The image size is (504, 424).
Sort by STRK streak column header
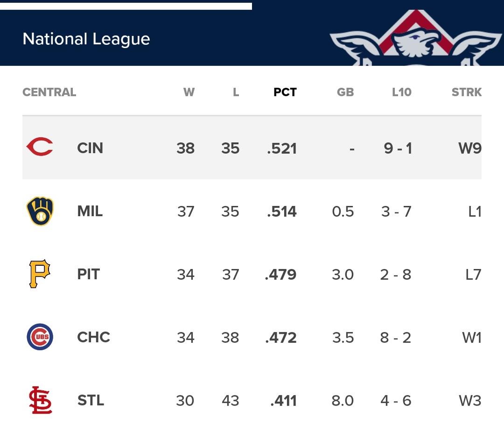click(x=466, y=92)
